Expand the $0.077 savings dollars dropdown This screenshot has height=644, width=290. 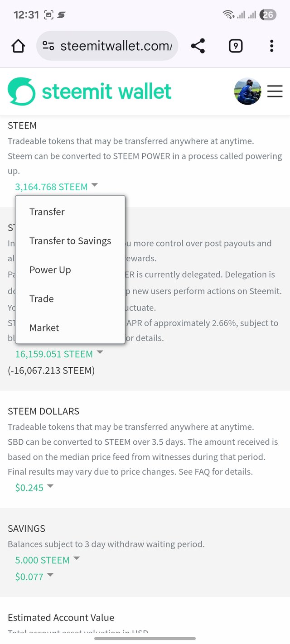click(34, 577)
